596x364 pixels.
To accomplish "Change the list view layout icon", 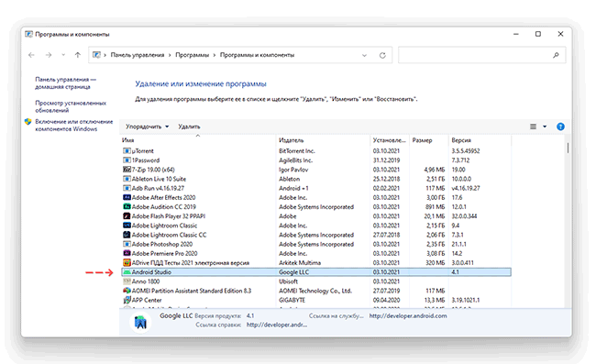I will pos(534,127).
